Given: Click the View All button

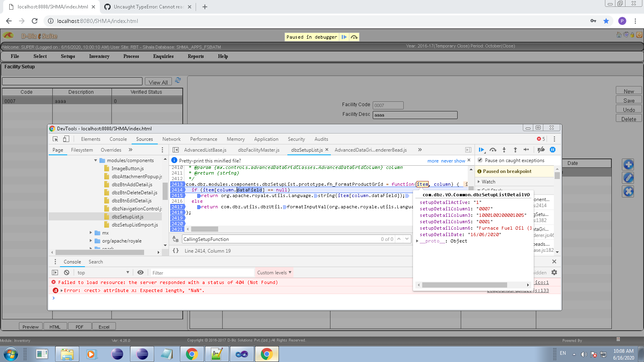Looking at the screenshot, I should (x=158, y=82).
